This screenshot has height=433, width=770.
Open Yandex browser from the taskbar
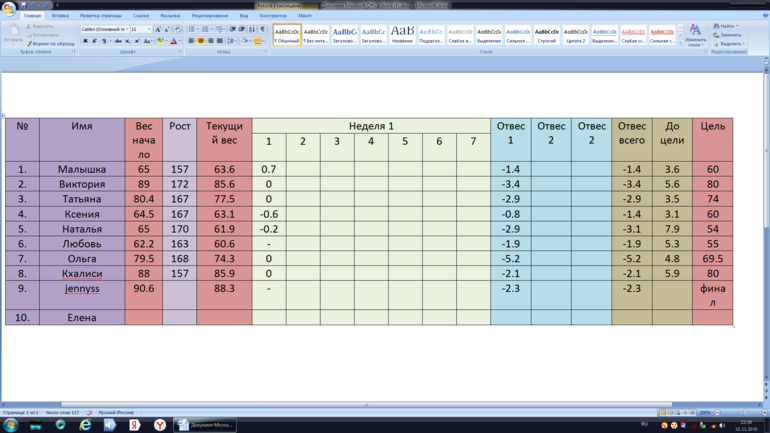(159, 425)
